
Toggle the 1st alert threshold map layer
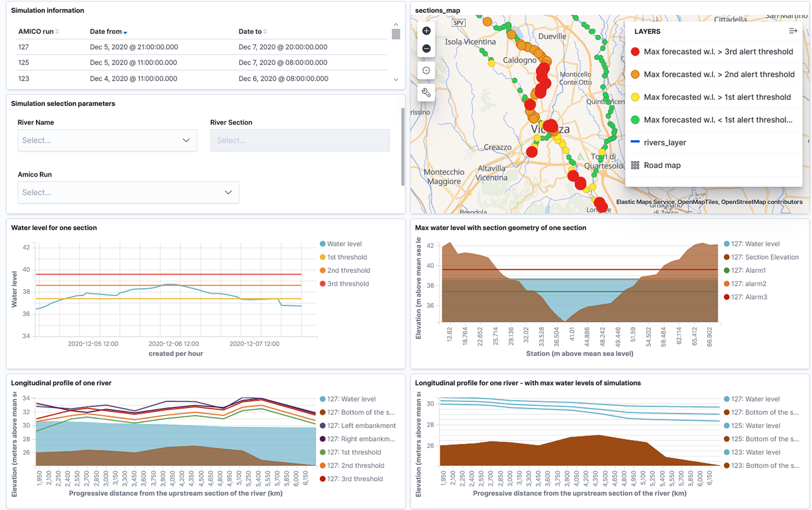[717, 97]
